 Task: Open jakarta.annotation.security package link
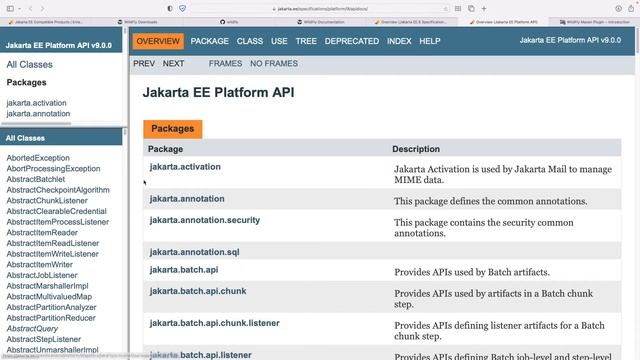[204, 220]
